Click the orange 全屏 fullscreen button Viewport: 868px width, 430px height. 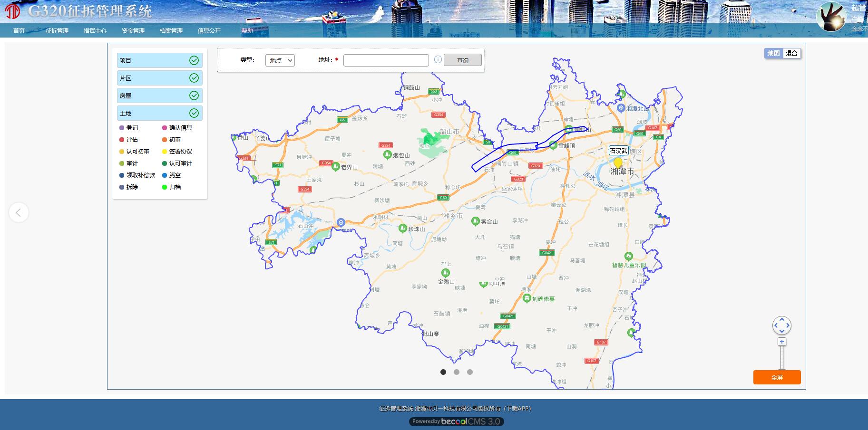[777, 377]
